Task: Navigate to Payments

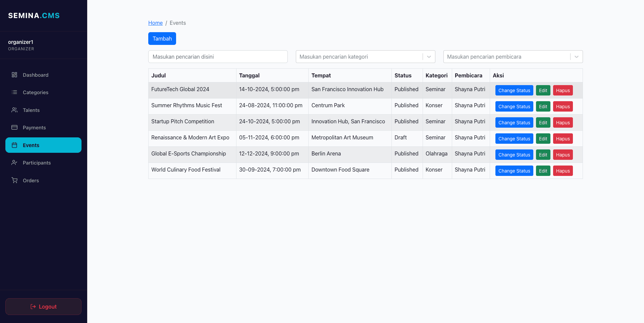Action: click(x=43, y=127)
